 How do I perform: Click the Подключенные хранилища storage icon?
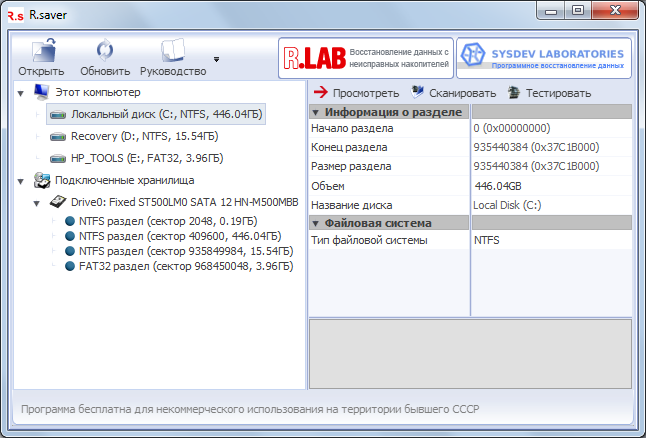pyautogui.click(x=42, y=180)
